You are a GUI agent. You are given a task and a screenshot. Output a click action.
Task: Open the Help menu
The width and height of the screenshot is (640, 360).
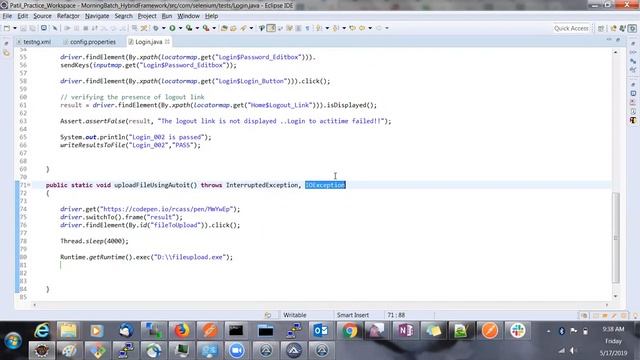(x=211, y=16)
